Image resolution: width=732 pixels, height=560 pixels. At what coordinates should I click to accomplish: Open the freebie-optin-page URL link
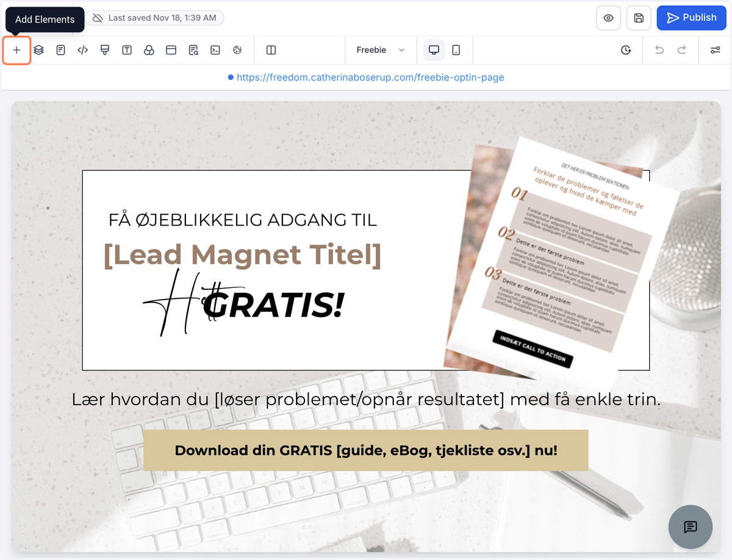[x=370, y=77]
